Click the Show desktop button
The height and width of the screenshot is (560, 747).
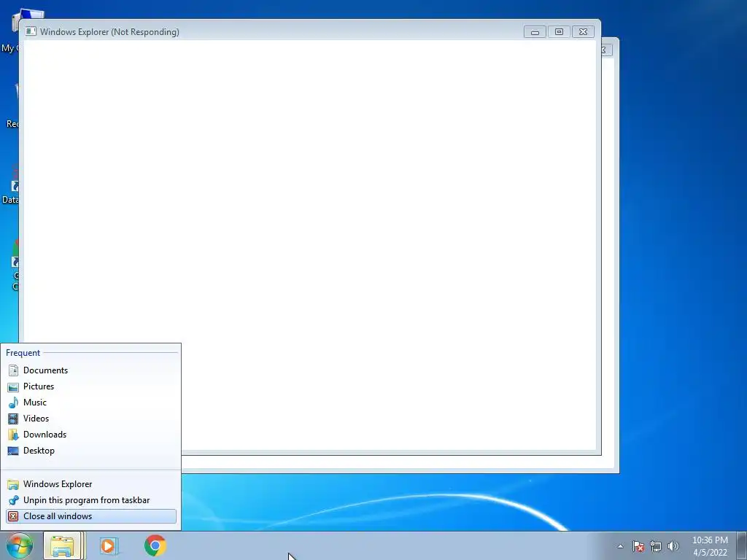(742, 545)
